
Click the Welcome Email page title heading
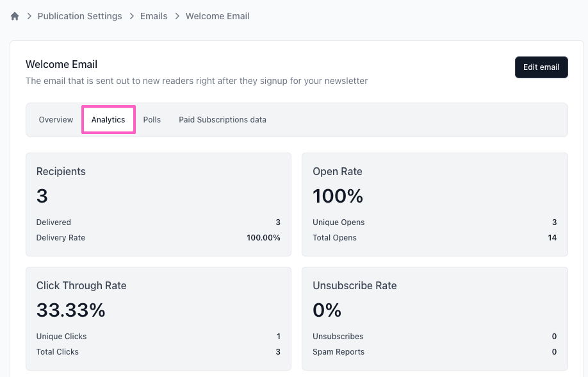[61, 64]
